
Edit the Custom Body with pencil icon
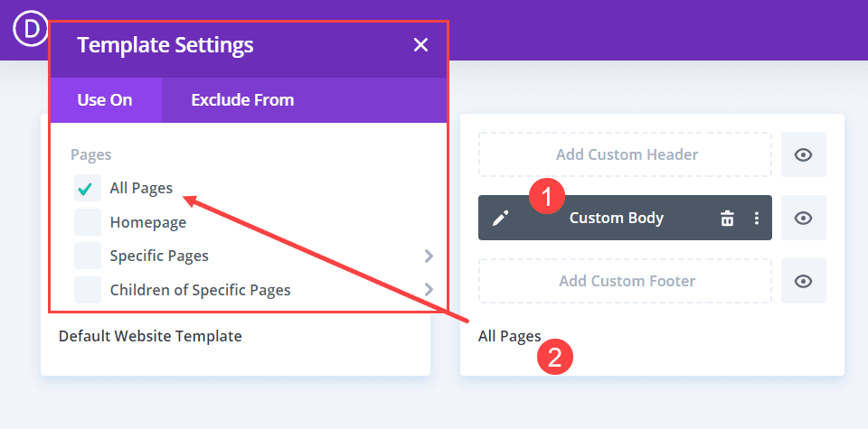500,219
